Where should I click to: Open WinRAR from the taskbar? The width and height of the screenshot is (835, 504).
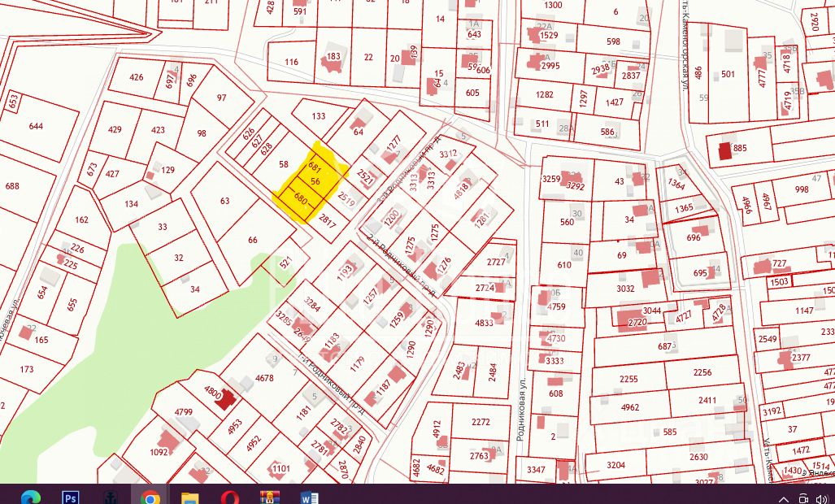click(x=270, y=497)
